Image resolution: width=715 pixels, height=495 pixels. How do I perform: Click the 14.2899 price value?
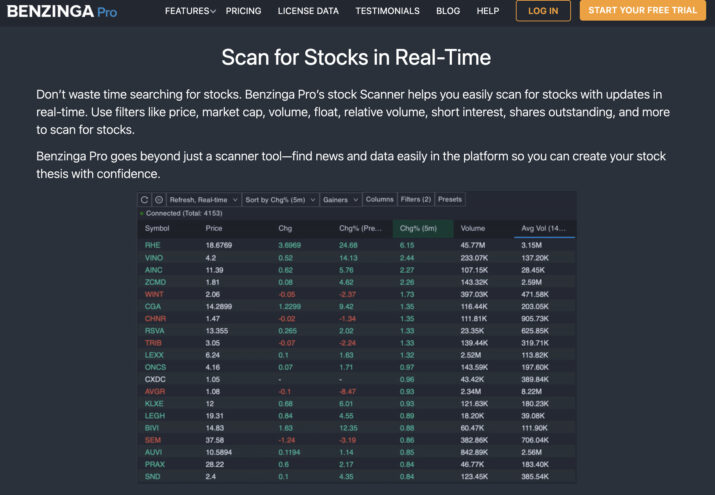point(219,306)
